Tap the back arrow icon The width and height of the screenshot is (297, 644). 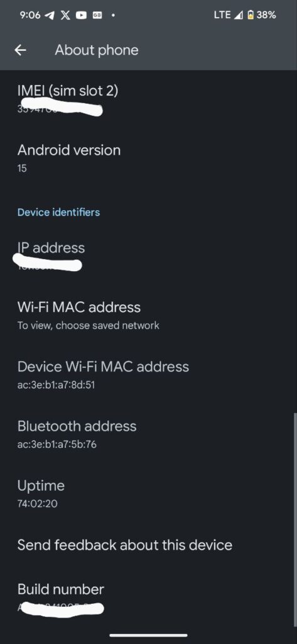coord(20,50)
